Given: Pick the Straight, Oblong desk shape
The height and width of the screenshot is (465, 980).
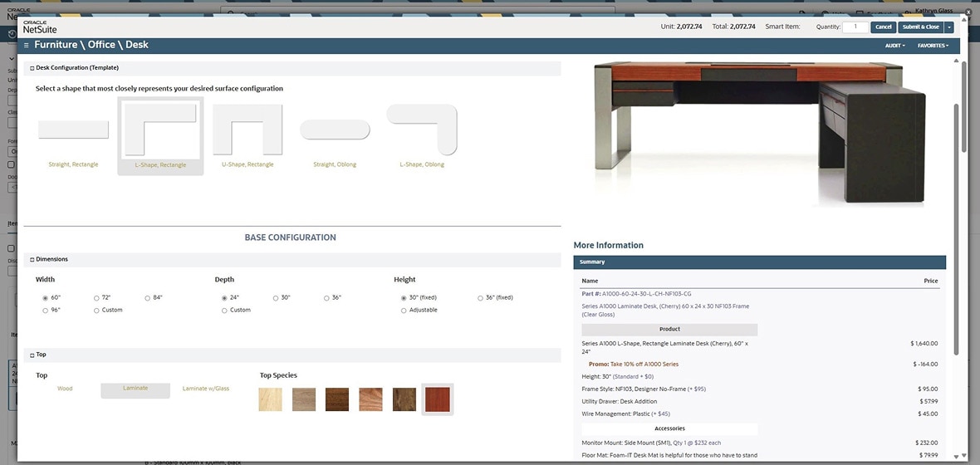Looking at the screenshot, I should click(335, 130).
